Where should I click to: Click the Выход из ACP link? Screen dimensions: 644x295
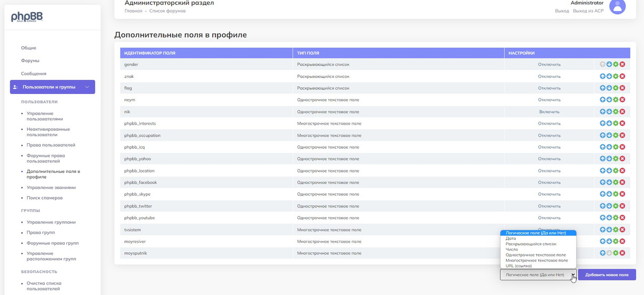(588, 11)
